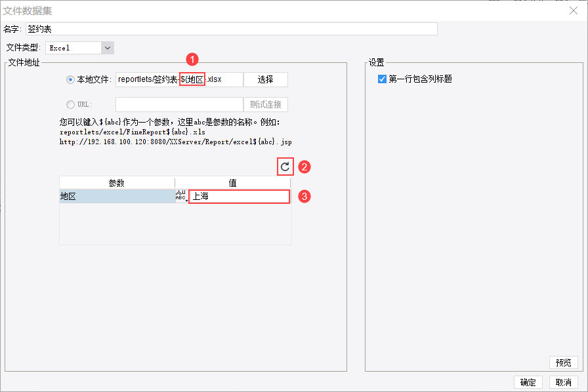Select the URL radio option
The height and width of the screenshot is (392, 588).
pos(70,104)
